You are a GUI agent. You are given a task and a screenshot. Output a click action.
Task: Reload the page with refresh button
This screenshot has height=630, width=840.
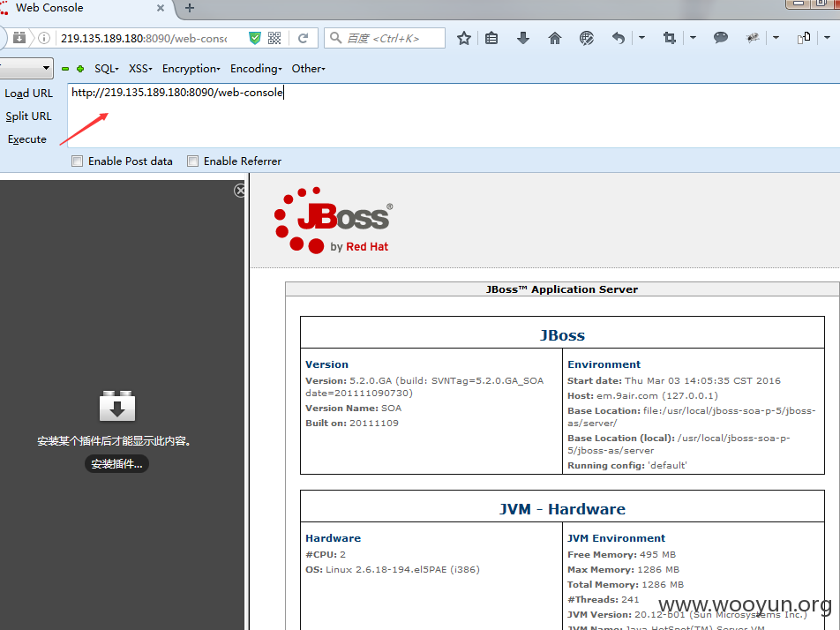(x=304, y=38)
